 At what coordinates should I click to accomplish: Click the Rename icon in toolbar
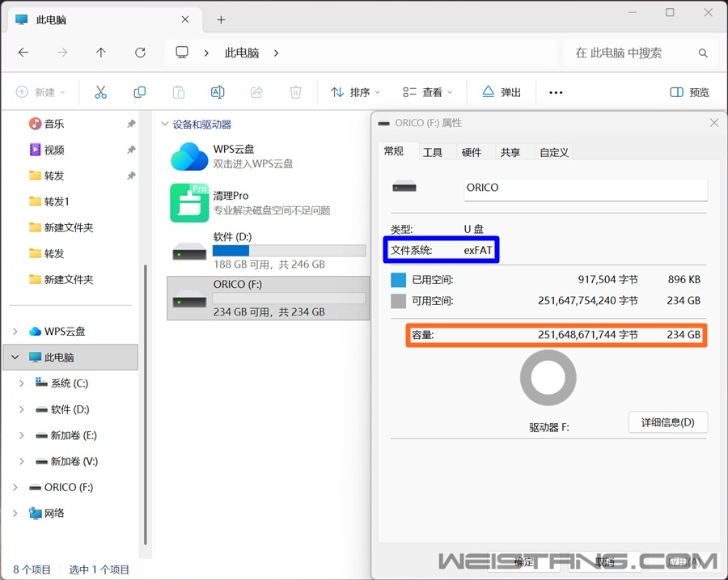218,92
